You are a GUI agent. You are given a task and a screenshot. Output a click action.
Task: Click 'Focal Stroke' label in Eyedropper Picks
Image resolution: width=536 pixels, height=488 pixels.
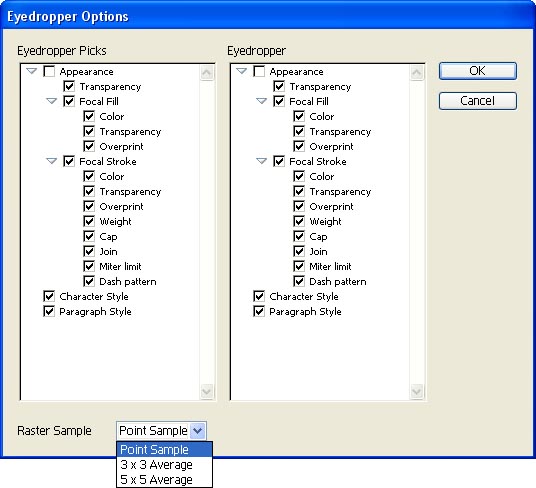pos(108,161)
